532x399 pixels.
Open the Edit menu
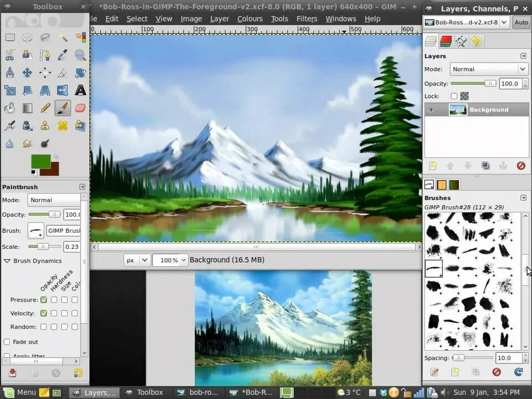pos(111,19)
